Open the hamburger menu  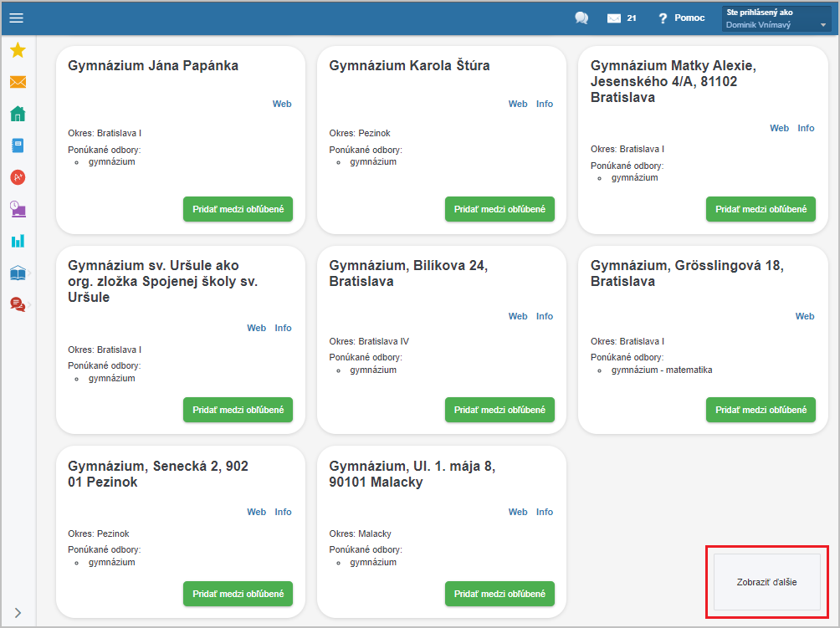tap(17, 18)
